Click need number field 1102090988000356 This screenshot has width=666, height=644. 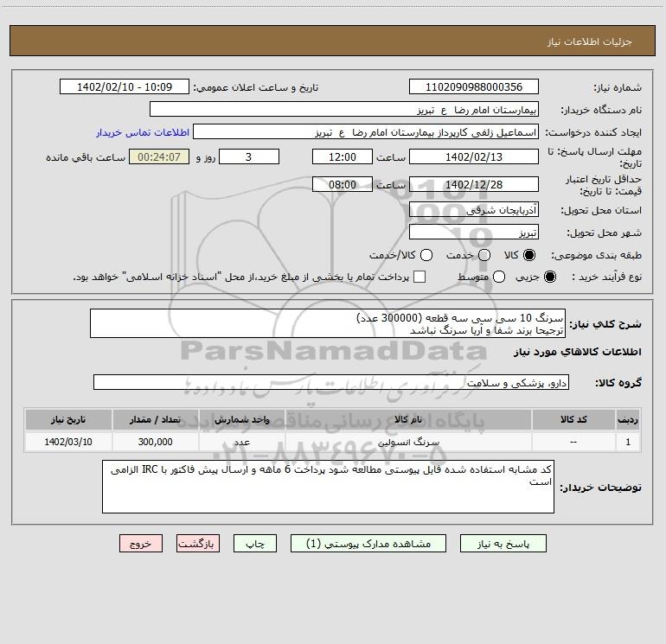tap(474, 86)
